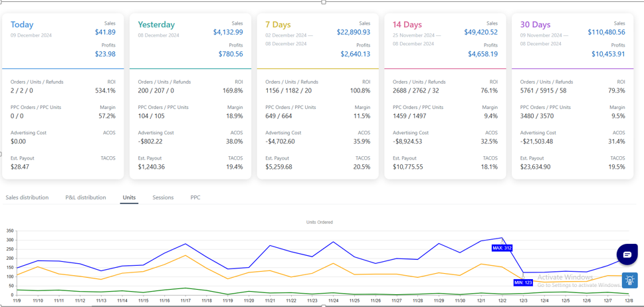
Task: Open the PPC tab
Action: tap(195, 197)
